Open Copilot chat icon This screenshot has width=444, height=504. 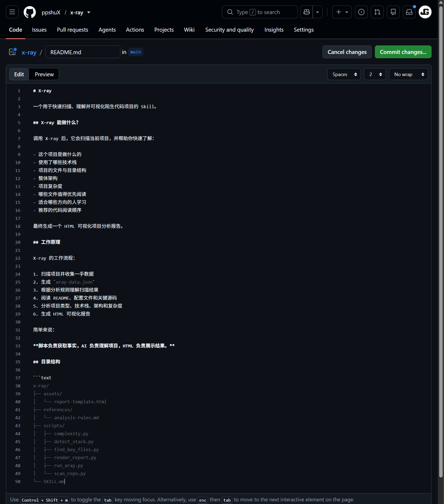pyautogui.click(x=306, y=12)
